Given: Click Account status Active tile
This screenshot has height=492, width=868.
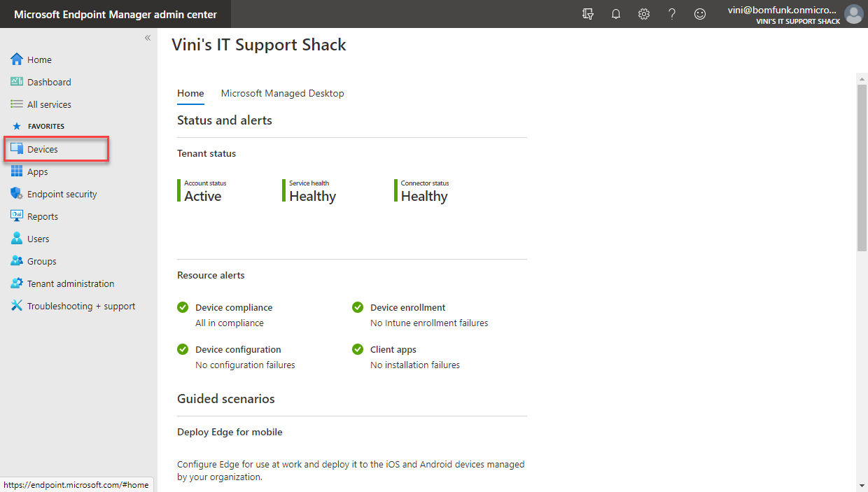Looking at the screenshot, I should pos(202,191).
